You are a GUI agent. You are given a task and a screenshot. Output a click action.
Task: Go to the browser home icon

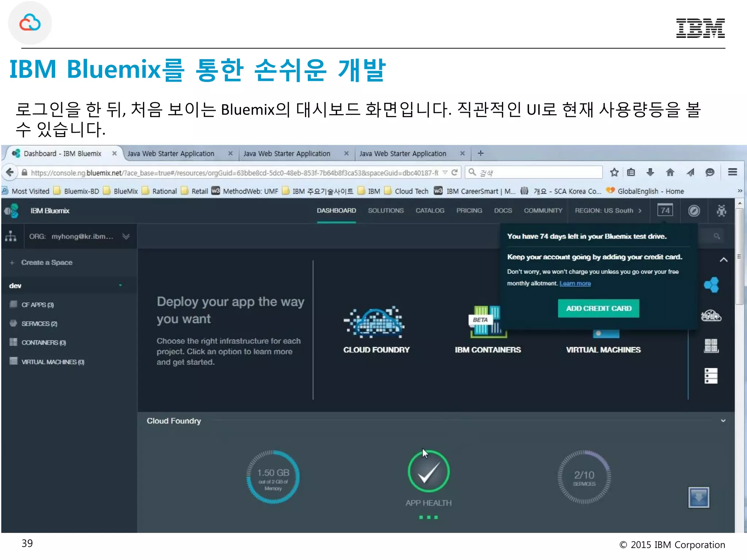[670, 172]
